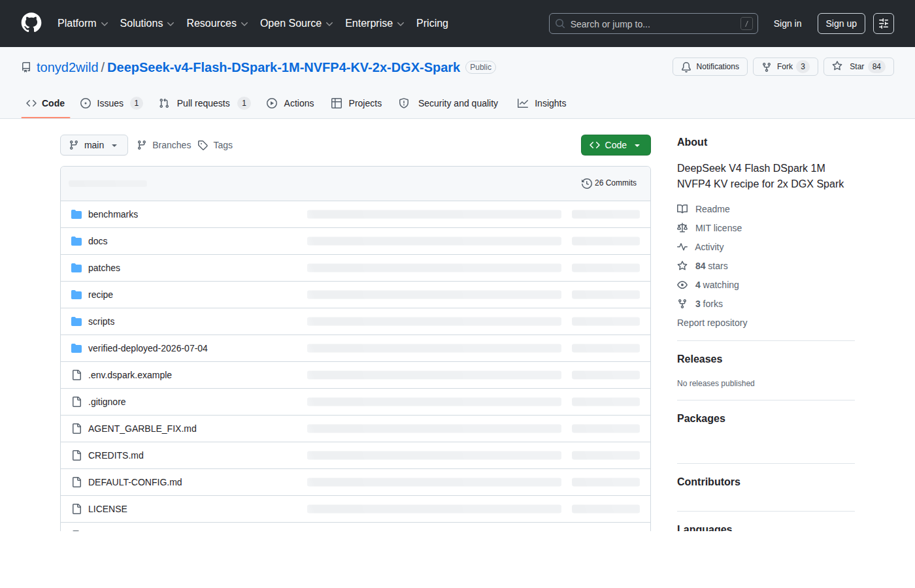Expand the Enterprise menu
The width and height of the screenshot is (915, 588).
pos(374,24)
